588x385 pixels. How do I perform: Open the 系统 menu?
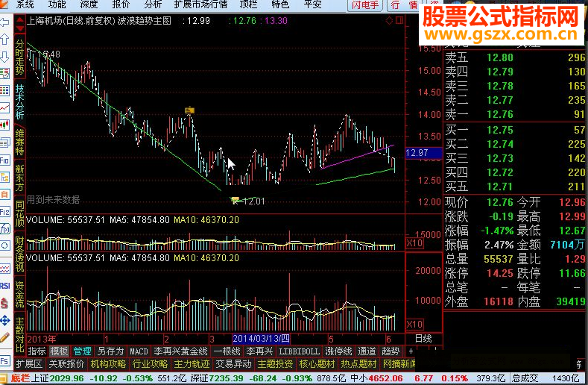(x=25, y=5)
